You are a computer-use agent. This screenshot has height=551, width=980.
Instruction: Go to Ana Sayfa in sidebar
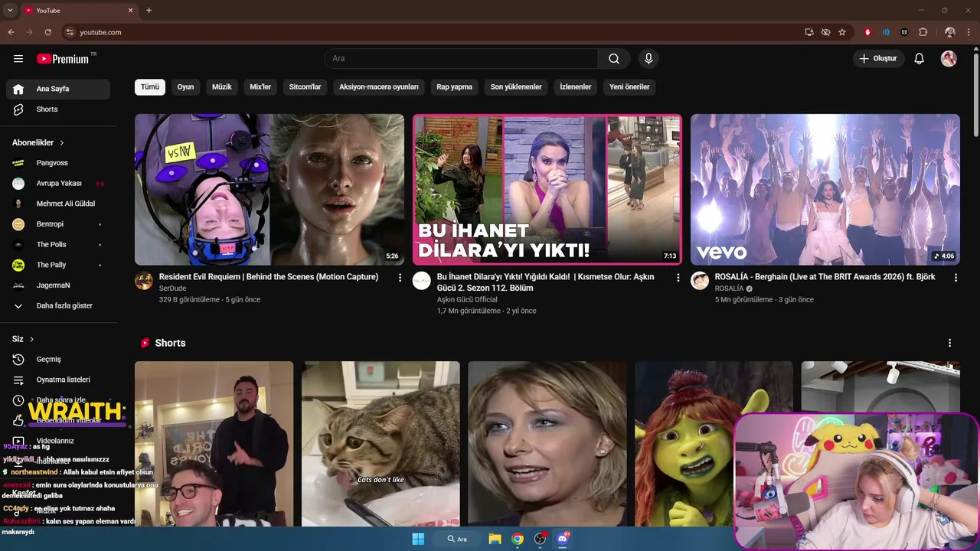pyautogui.click(x=58, y=89)
